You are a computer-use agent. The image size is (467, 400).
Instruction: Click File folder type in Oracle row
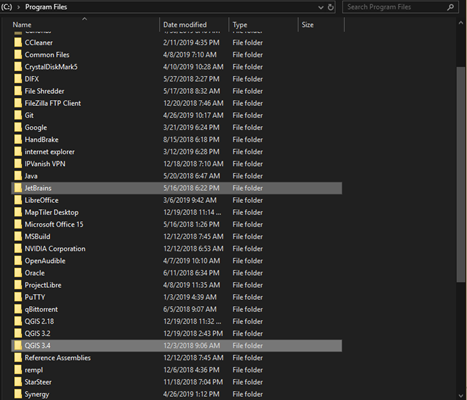tap(247, 273)
